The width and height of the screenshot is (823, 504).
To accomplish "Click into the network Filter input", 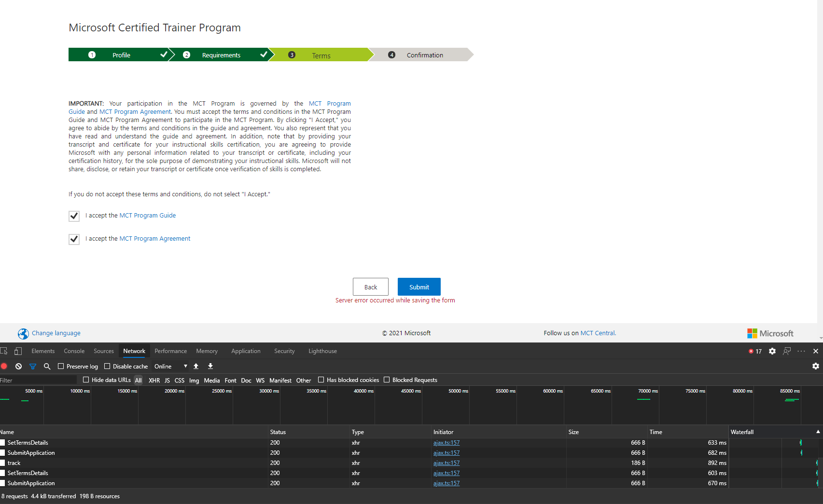I will click(38, 380).
